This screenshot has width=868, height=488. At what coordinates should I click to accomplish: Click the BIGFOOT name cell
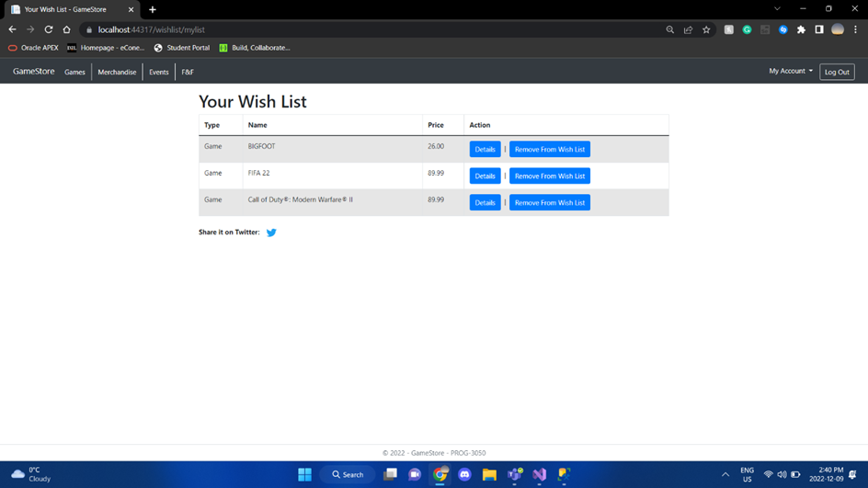332,150
